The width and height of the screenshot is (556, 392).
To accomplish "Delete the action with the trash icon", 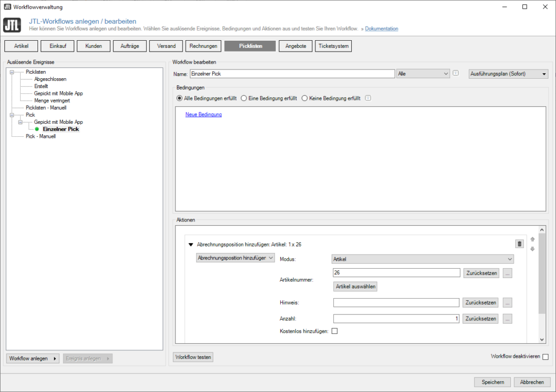I will point(519,244).
